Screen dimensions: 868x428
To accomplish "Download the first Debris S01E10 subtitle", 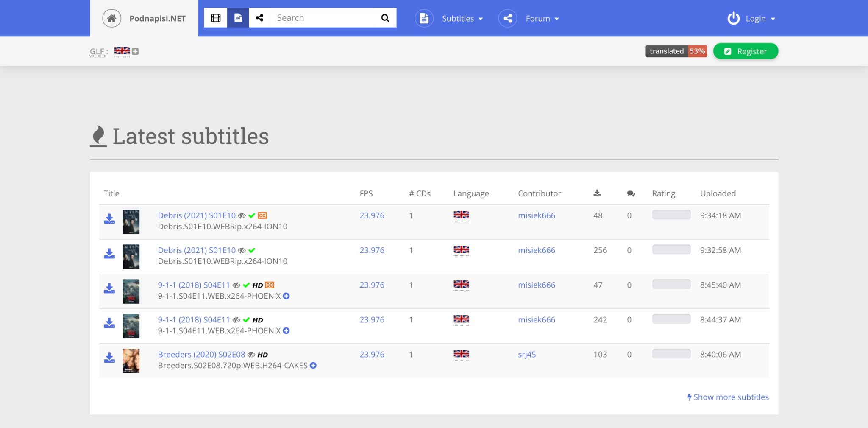I will (109, 219).
